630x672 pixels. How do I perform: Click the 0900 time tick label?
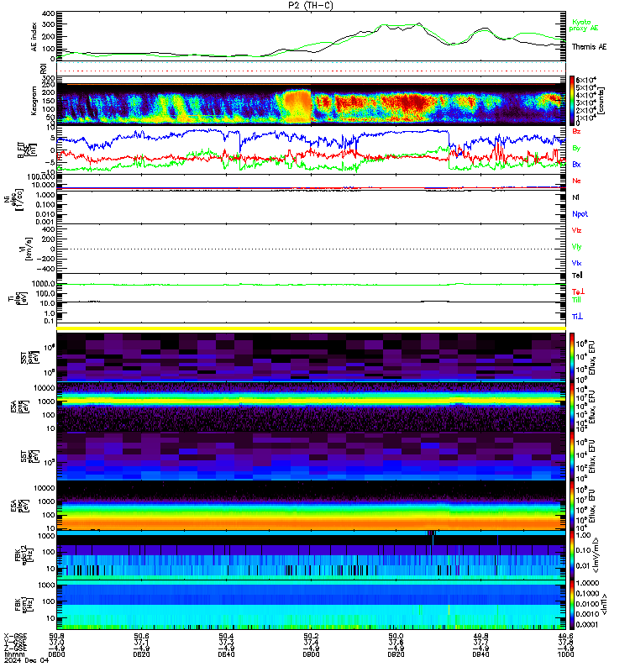311,654
